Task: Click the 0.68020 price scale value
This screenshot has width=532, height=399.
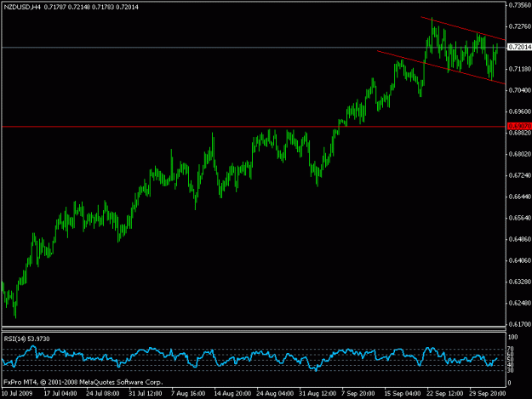Action: point(520,154)
